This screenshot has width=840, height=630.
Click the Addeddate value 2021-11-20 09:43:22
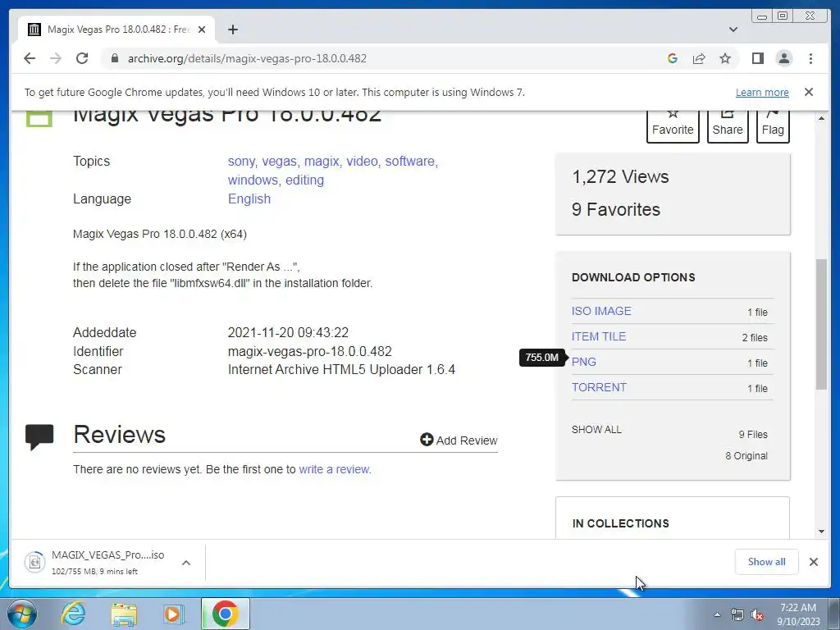(x=288, y=333)
